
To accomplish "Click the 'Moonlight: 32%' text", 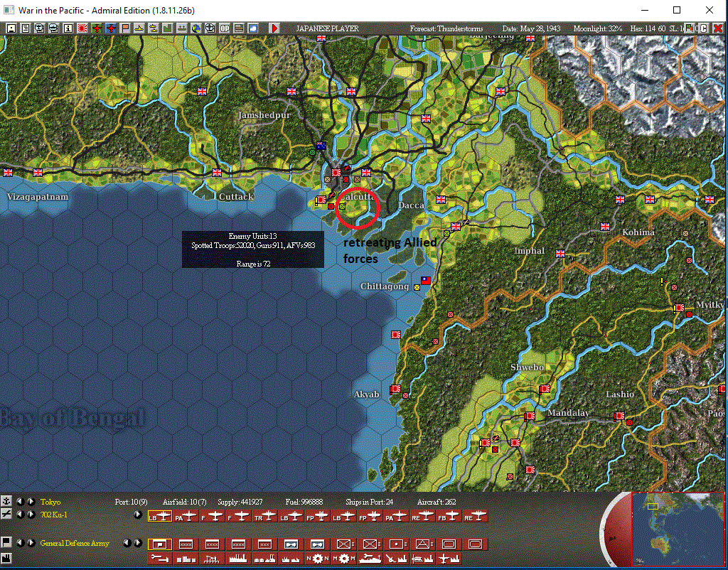I will [x=597, y=28].
